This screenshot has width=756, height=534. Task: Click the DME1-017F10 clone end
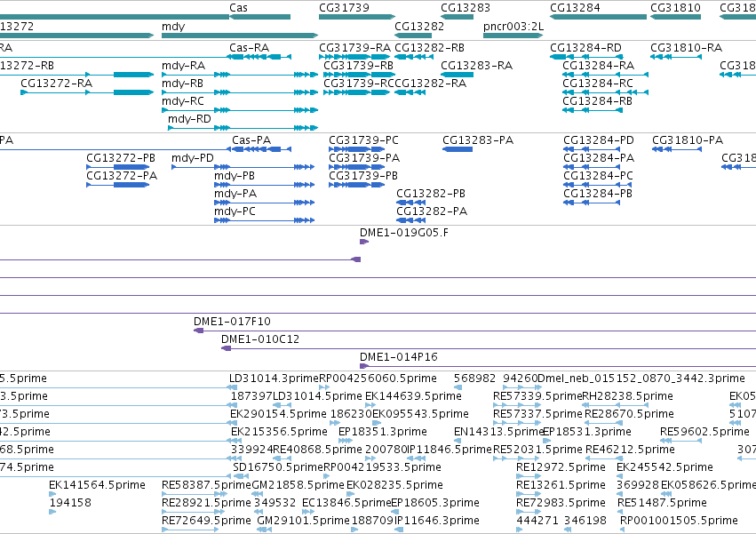(x=199, y=331)
